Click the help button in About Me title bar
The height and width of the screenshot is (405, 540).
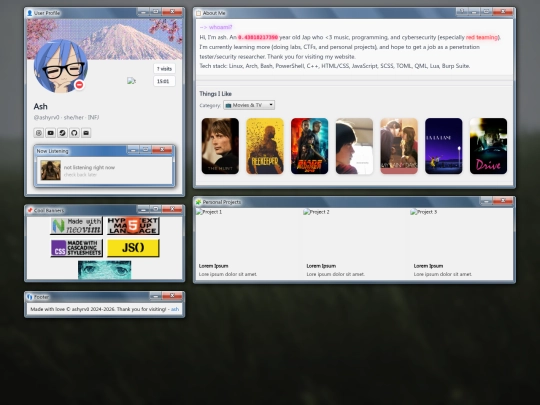462,11
